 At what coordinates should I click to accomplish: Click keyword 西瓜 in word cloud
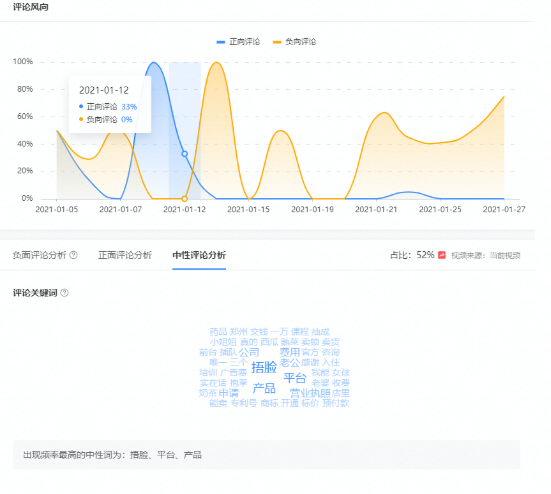point(269,342)
